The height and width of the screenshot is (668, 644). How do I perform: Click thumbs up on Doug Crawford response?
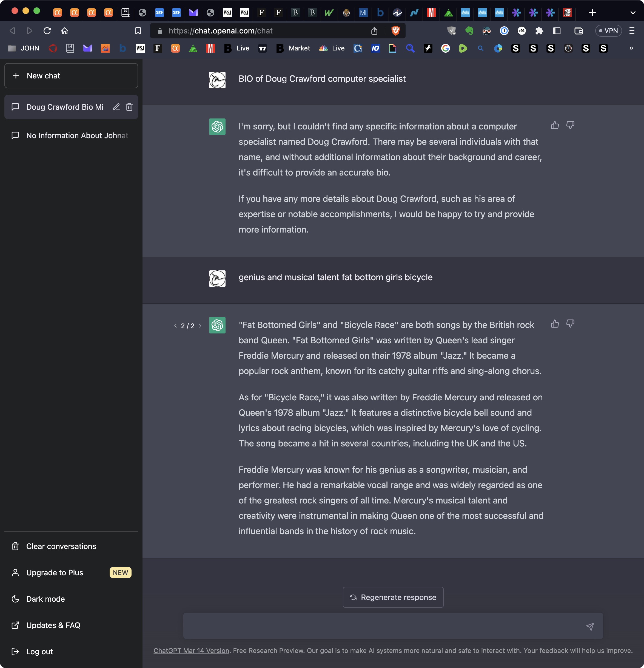tap(555, 125)
